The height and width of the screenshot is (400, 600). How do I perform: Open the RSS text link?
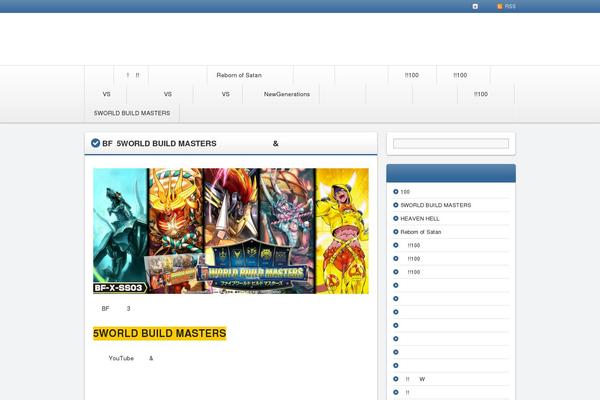510,7
